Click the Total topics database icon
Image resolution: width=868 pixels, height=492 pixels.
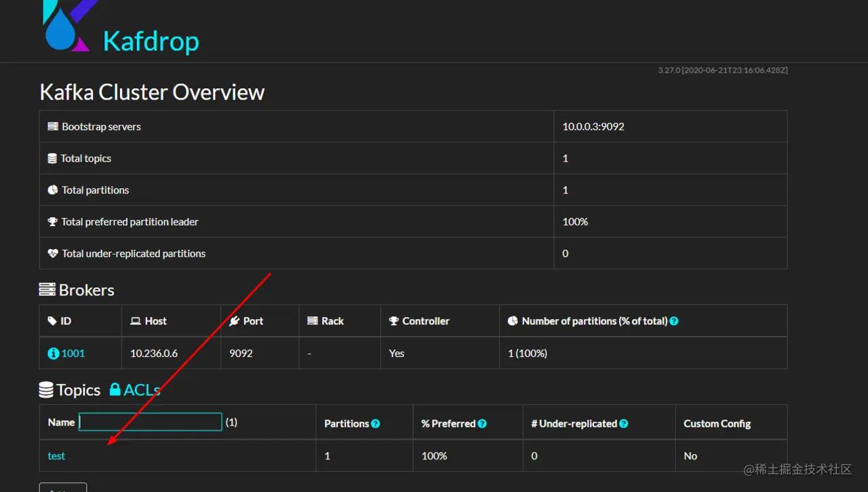tap(52, 158)
